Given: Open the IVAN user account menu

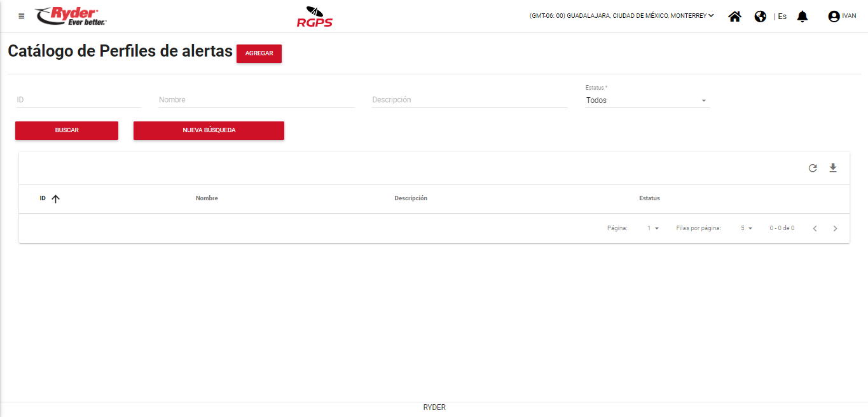Looking at the screenshot, I should point(841,17).
